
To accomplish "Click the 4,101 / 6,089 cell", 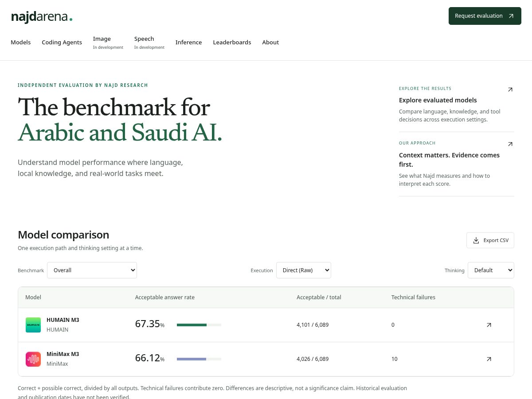I will tap(313, 325).
